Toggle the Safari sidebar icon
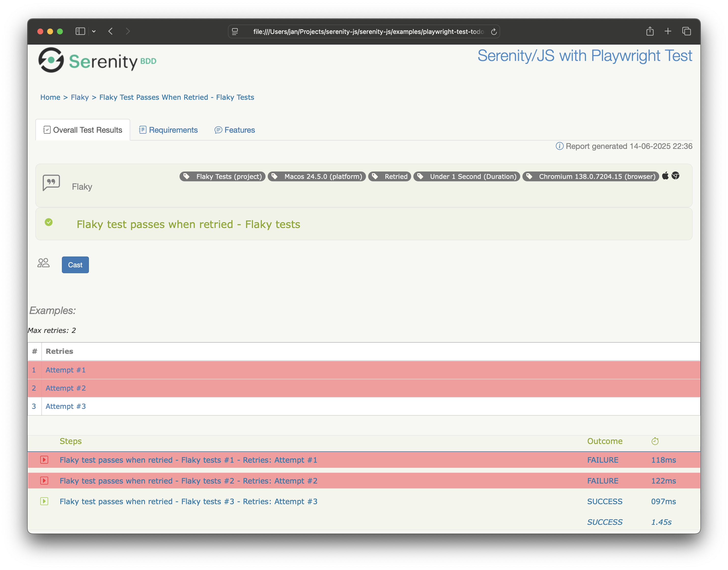728x570 pixels. [80, 31]
